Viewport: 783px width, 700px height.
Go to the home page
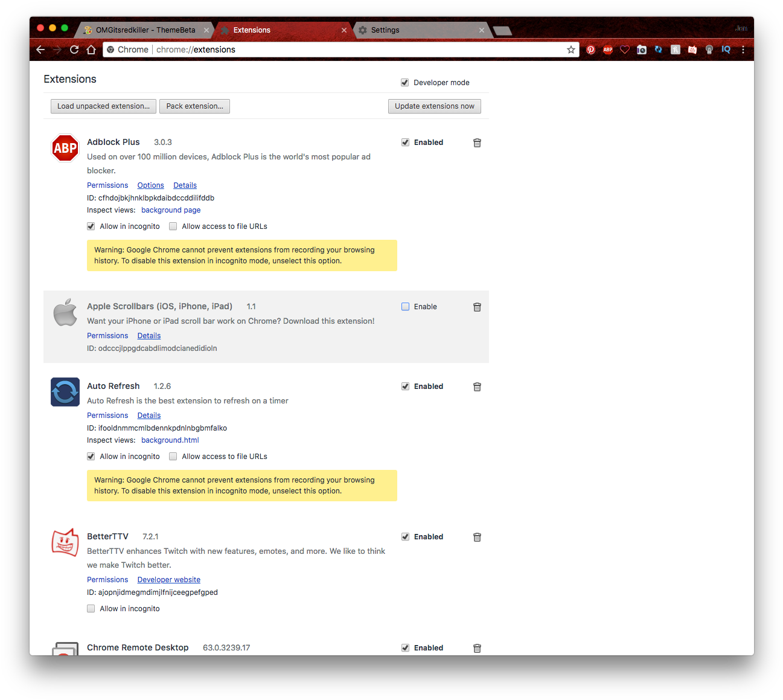point(91,50)
